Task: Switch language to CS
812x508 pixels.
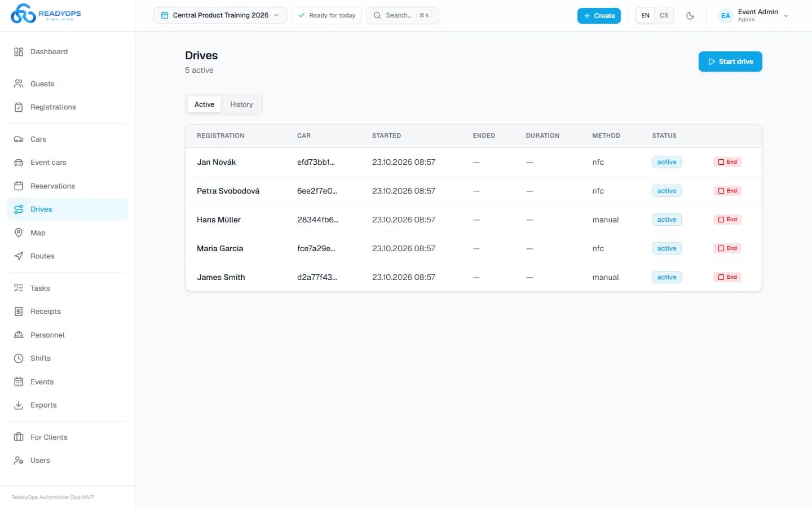Action: click(x=664, y=16)
